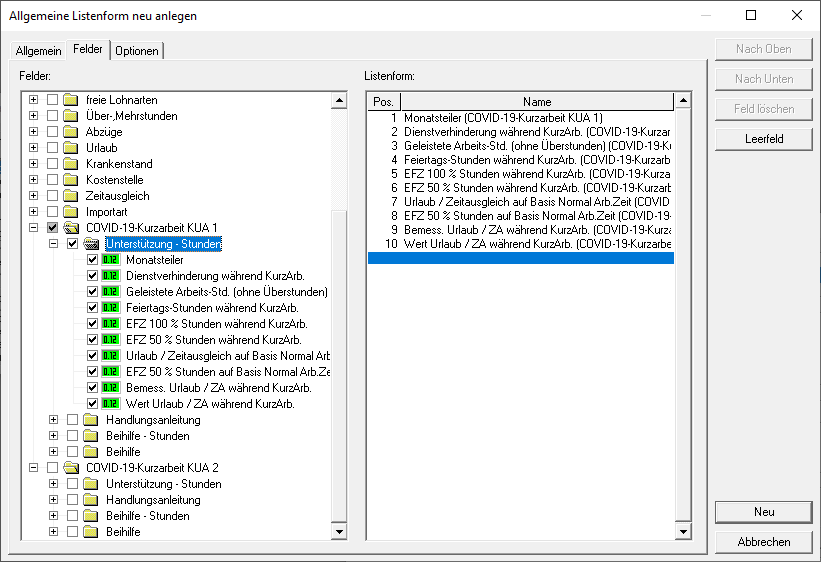Click the folder icon next to Krankenstand

[71, 164]
